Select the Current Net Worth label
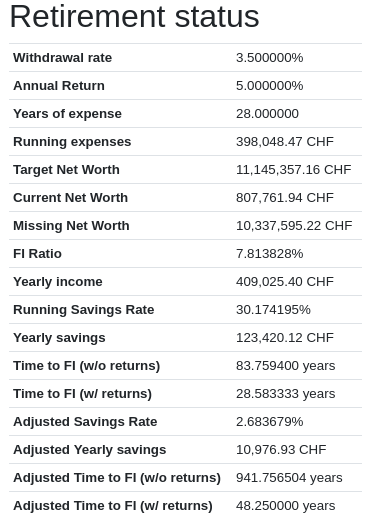Screen dimensions: 373x523 pos(70,198)
